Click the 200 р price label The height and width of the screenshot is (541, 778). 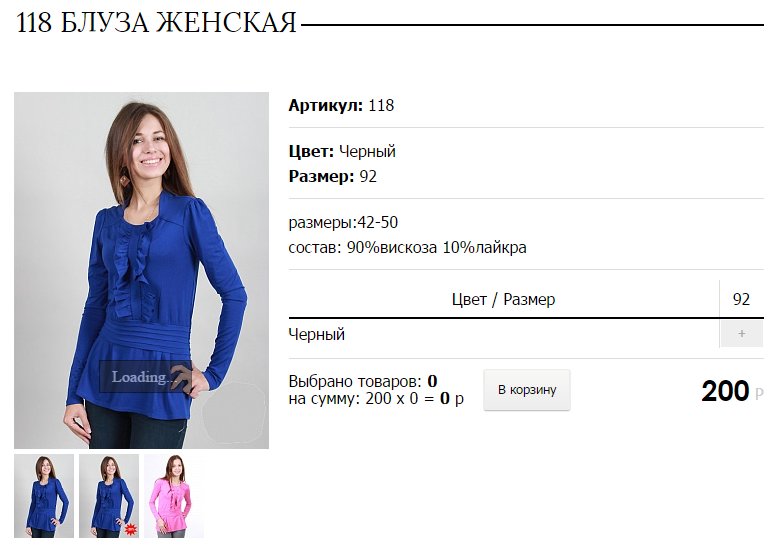tap(732, 391)
